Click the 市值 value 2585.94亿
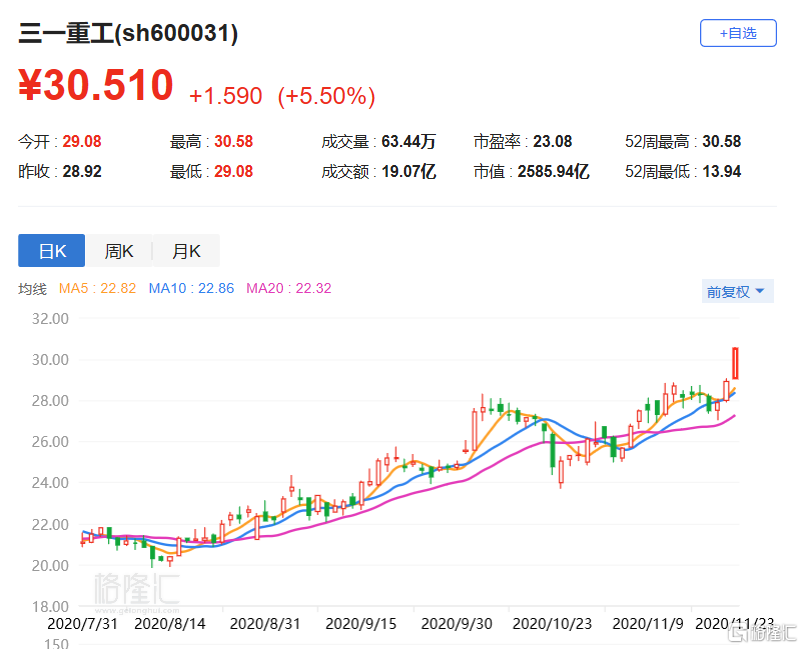Viewport: 803px width, 649px height. [553, 171]
